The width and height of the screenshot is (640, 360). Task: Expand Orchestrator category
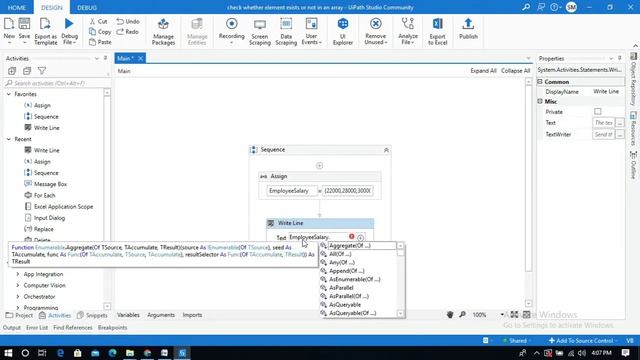click(18, 297)
